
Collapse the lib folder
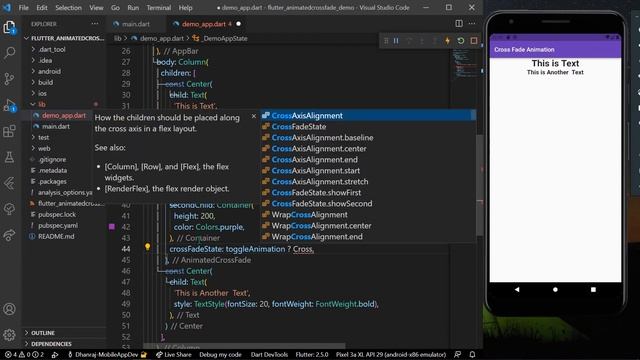coord(42,104)
